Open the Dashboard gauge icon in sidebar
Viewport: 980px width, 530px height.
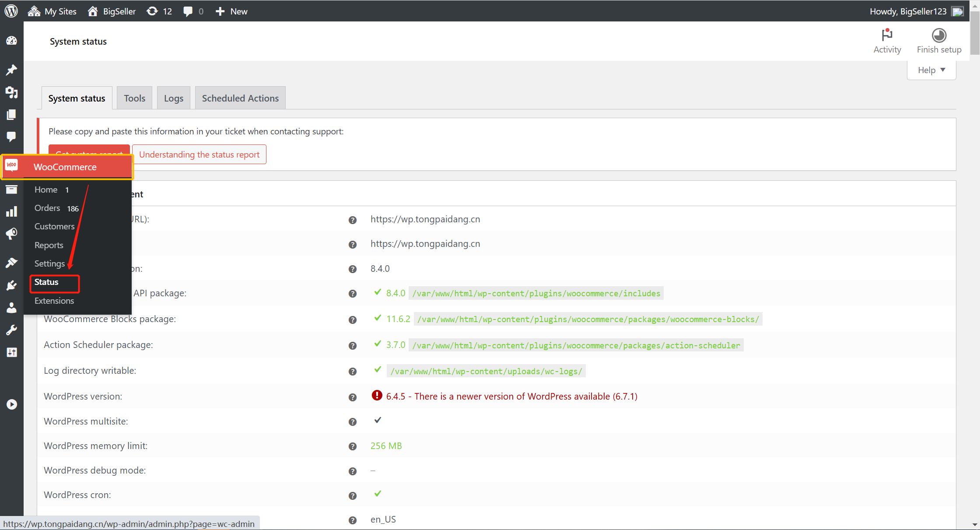click(11, 41)
